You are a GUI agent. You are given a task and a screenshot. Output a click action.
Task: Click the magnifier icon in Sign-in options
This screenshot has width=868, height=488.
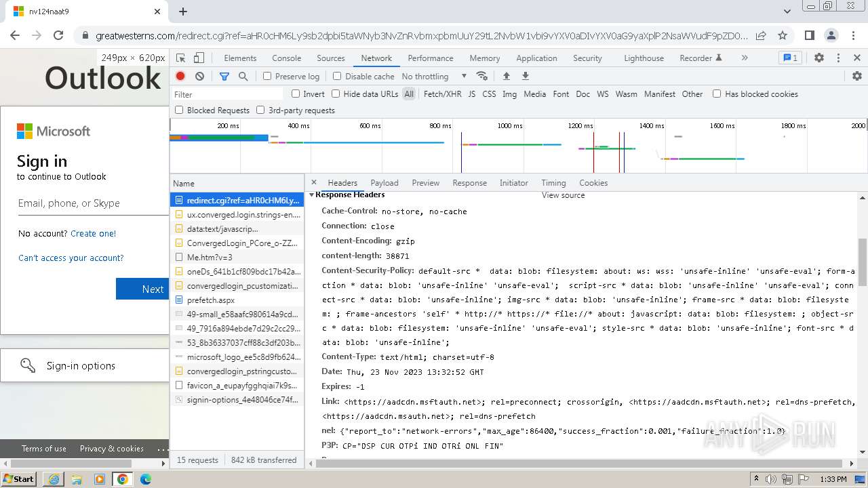[28, 365]
